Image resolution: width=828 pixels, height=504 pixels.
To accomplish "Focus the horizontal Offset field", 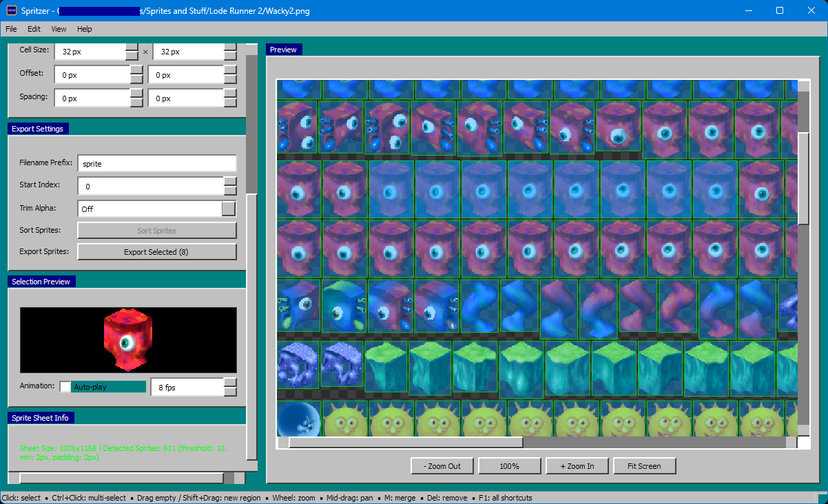I will [x=92, y=75].
